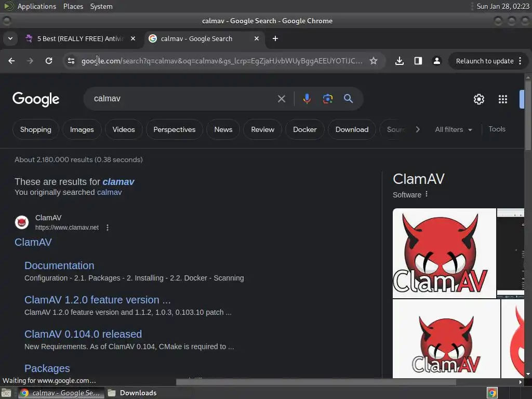This screenshot has height=399, width=532.
Task: Open Chrome downloads icon
Action: (400, 61)
